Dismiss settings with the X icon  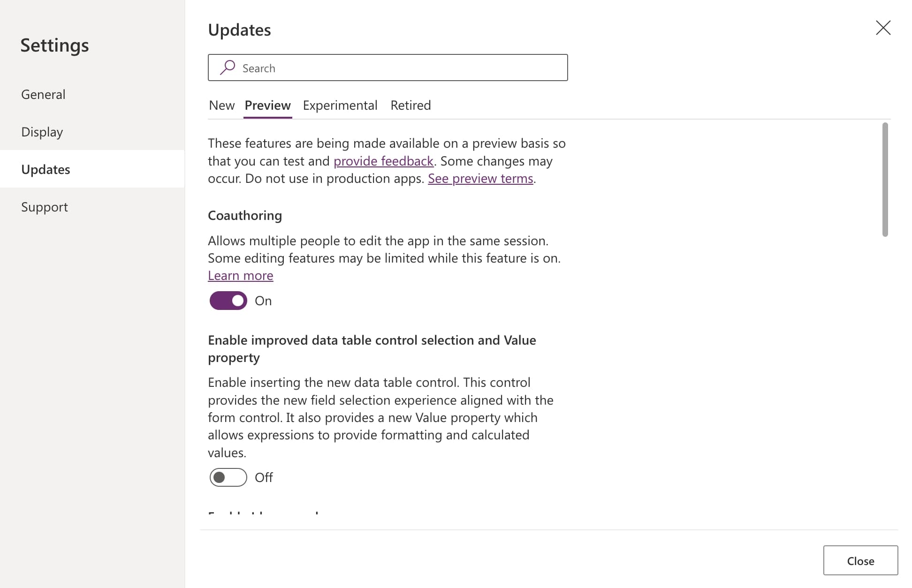(x=883, y=28)
